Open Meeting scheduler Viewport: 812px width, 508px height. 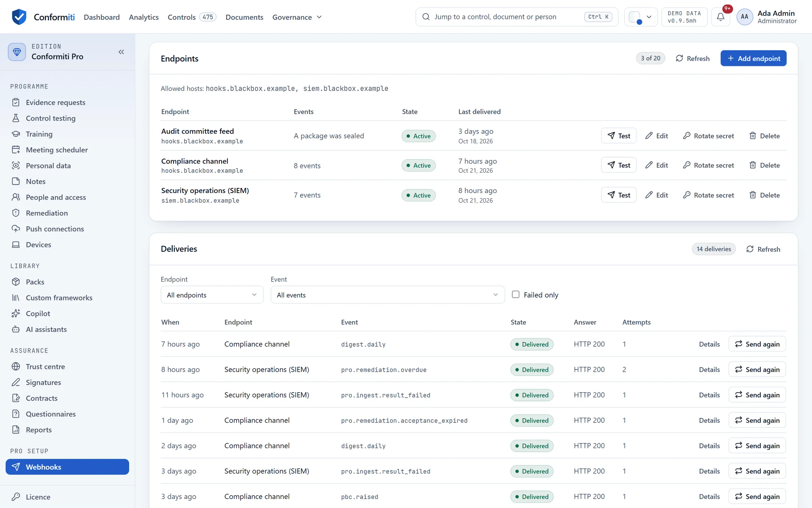(x=67, y=150)
